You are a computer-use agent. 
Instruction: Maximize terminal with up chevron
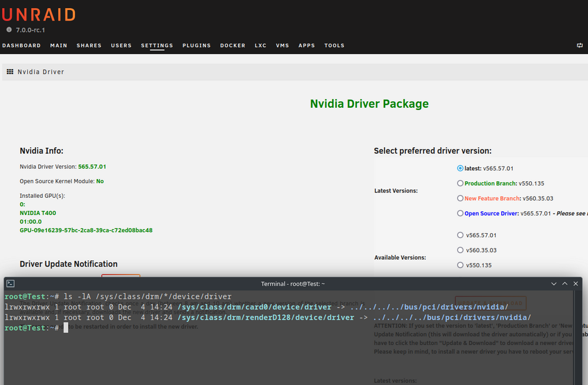(x=564, y=284)
